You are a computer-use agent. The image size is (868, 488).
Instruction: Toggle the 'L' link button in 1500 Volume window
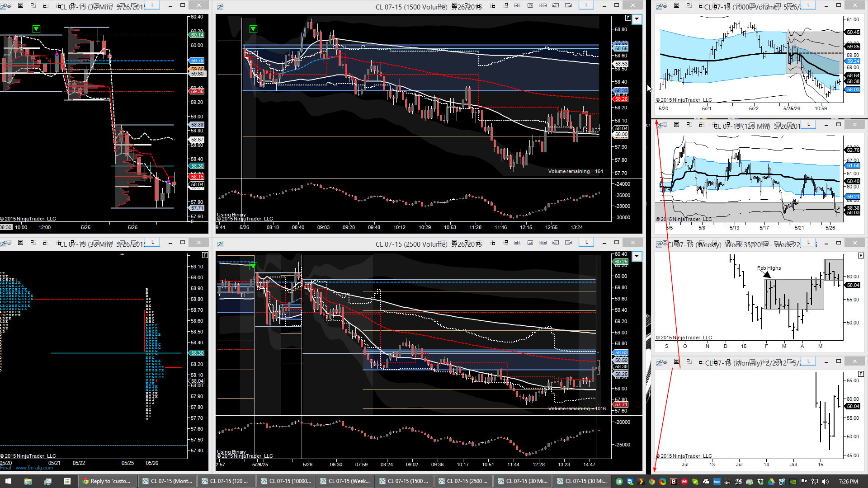(586, 5)
